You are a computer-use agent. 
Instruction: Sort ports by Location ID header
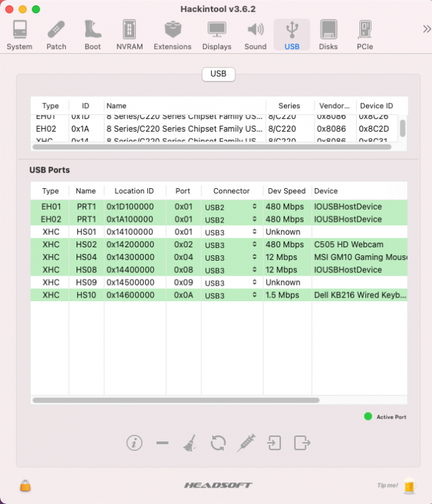(134, 191)
